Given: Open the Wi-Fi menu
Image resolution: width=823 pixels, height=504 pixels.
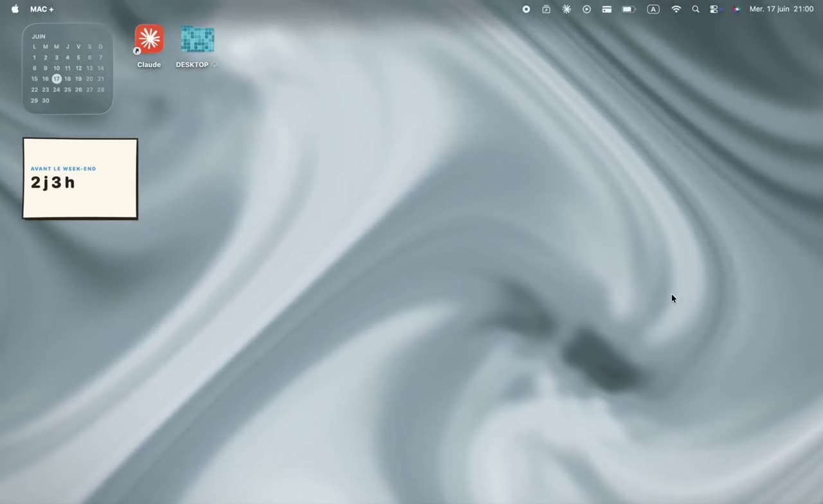Looking at the screenshot, I should pyautogui.click(x=676, y=9).
